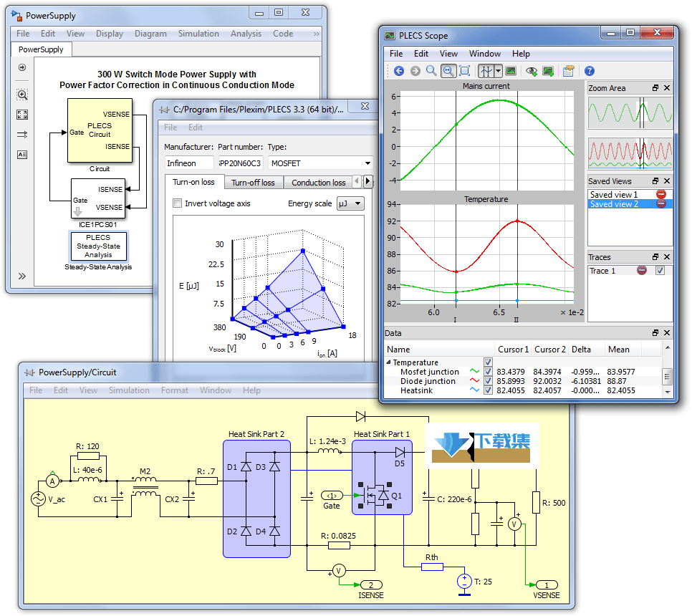Expand the sidebar chevron at bottom of PowerSupply
The width and height of the screenshot is (692, 616).
click(x=22, y=276)
